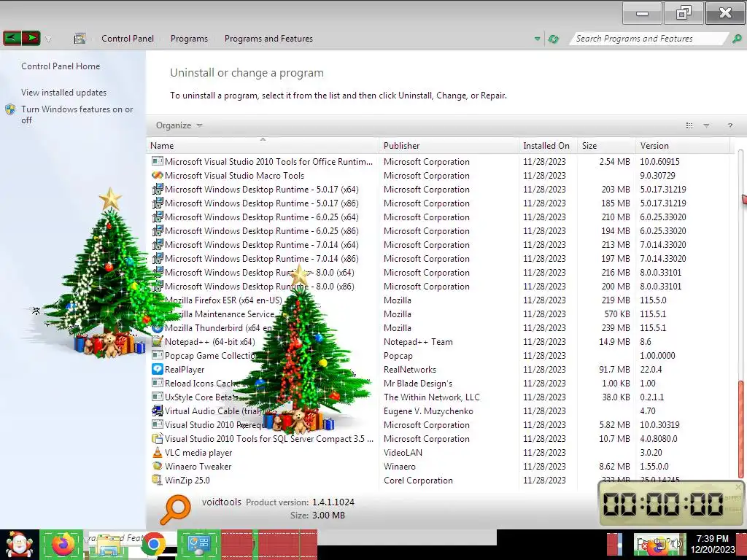747x560 pixels.
Task: Click the Control Panel icon in address bar
Action: click(x=80, y=39)
